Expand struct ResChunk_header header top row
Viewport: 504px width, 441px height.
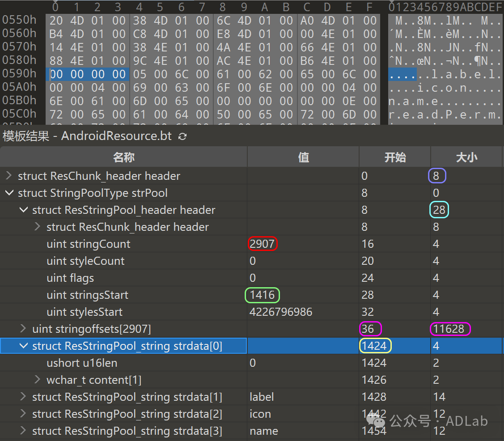[8, 176]
